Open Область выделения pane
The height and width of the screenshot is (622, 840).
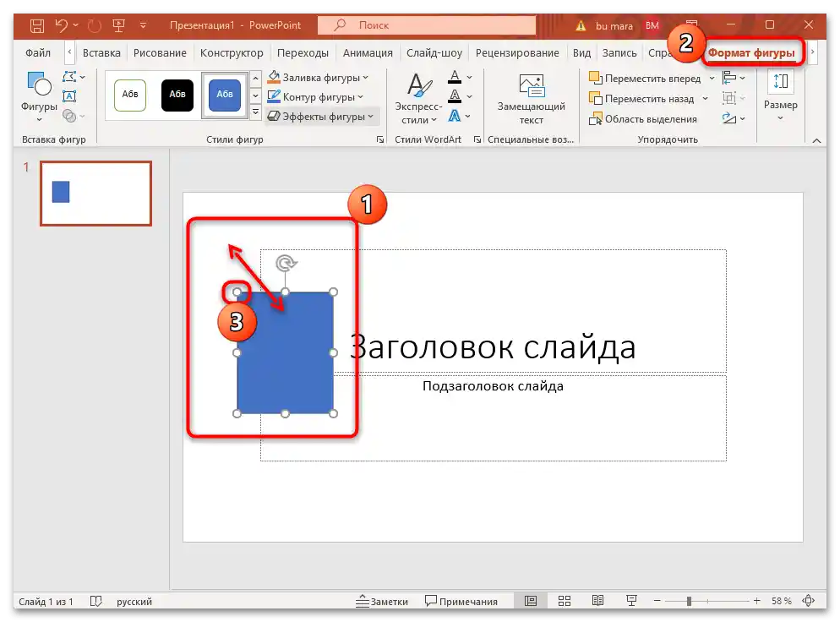pos(643,119)
